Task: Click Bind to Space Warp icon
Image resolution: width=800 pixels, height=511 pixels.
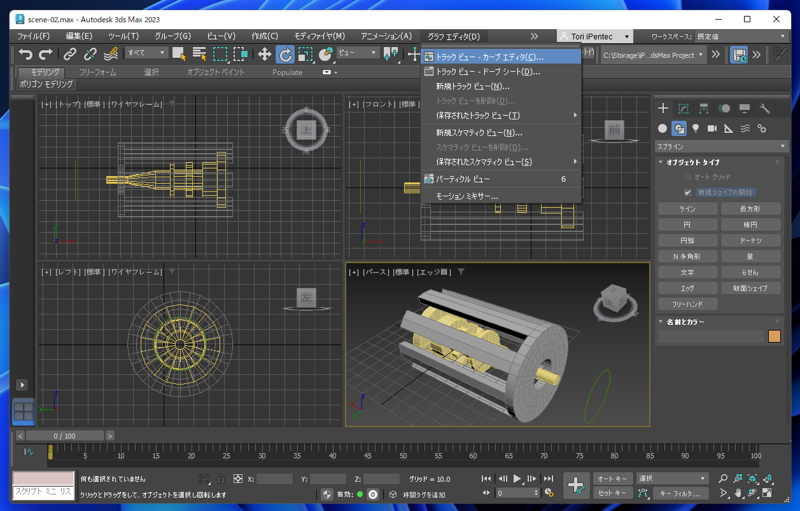Action: [x=111, y=54]
